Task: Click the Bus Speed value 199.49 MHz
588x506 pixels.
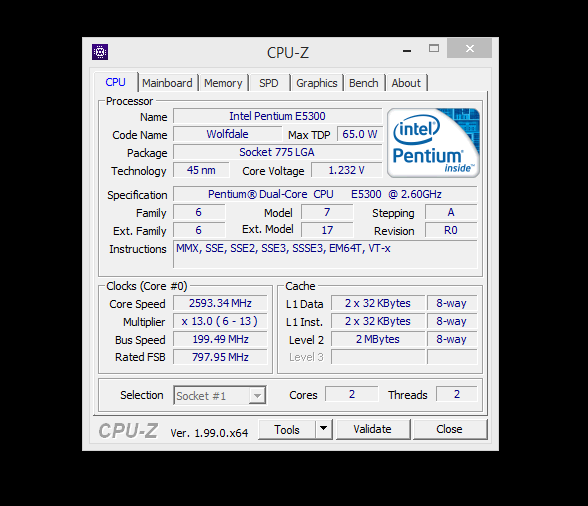Action: coord(220,339)
